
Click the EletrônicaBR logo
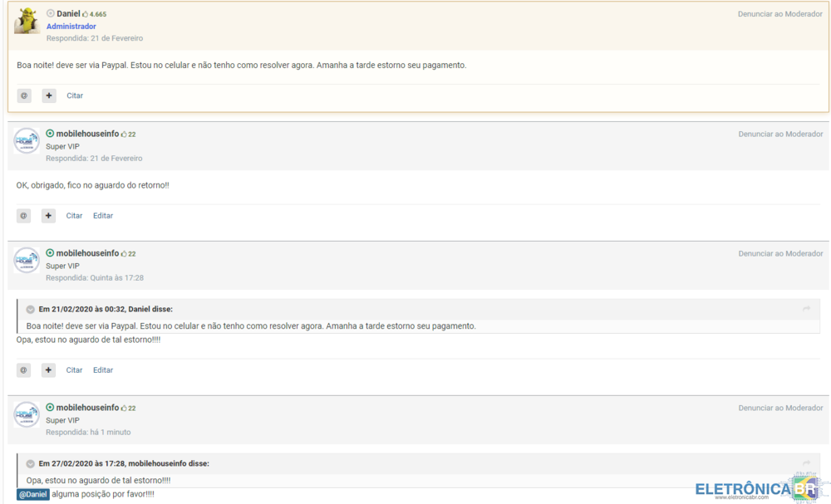(x=756, y=489)
